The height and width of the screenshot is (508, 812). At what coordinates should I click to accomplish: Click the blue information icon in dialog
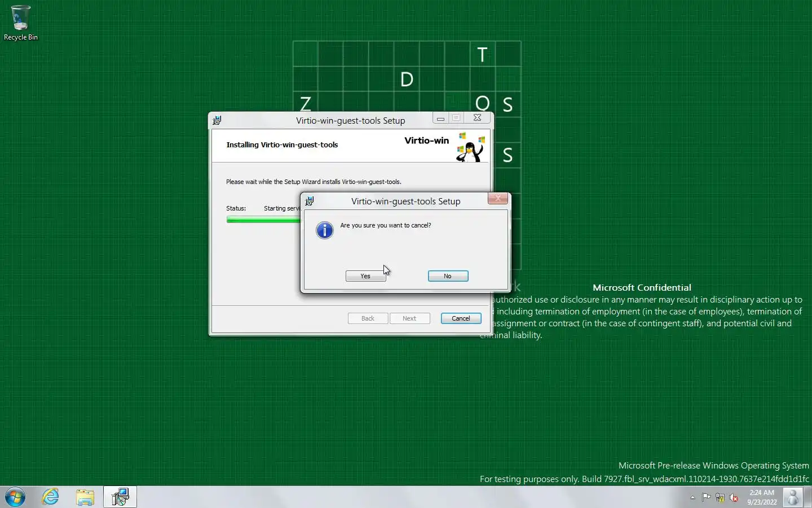tap(325, 230)
